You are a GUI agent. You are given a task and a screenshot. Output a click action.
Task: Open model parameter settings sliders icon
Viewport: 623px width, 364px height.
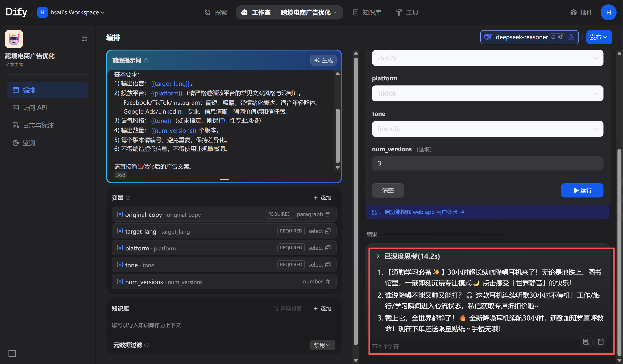click(x=571, y=37)
